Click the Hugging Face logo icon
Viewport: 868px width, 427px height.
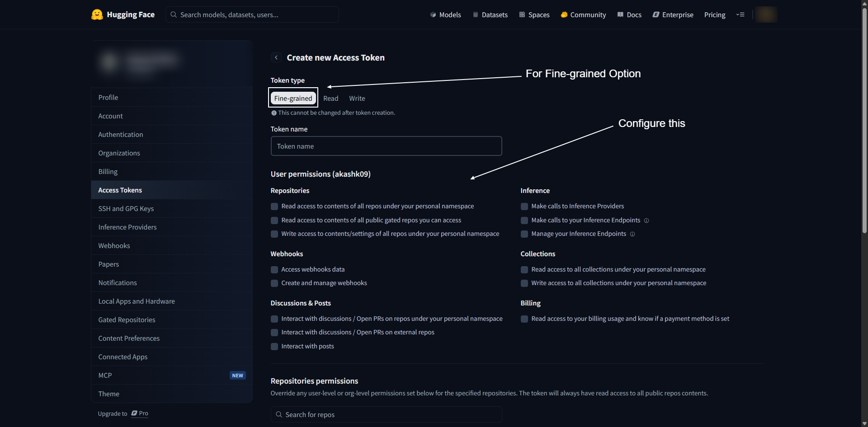click(97, 14)
